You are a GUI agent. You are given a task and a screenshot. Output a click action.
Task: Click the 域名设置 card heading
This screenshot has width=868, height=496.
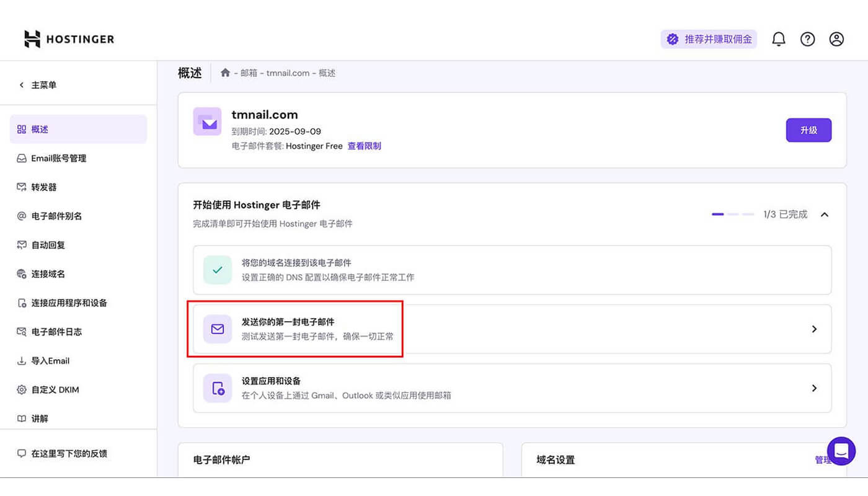556,460
